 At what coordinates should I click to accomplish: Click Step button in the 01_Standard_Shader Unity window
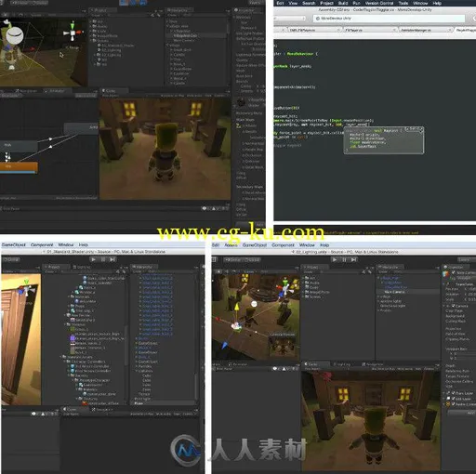[x=112, y=259]
